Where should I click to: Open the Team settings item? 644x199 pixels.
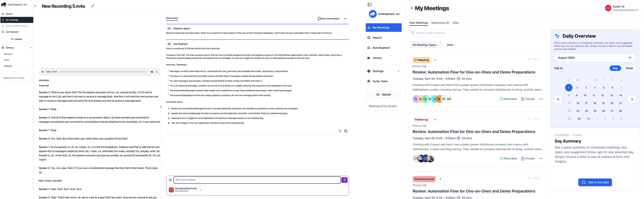point(7,60)
